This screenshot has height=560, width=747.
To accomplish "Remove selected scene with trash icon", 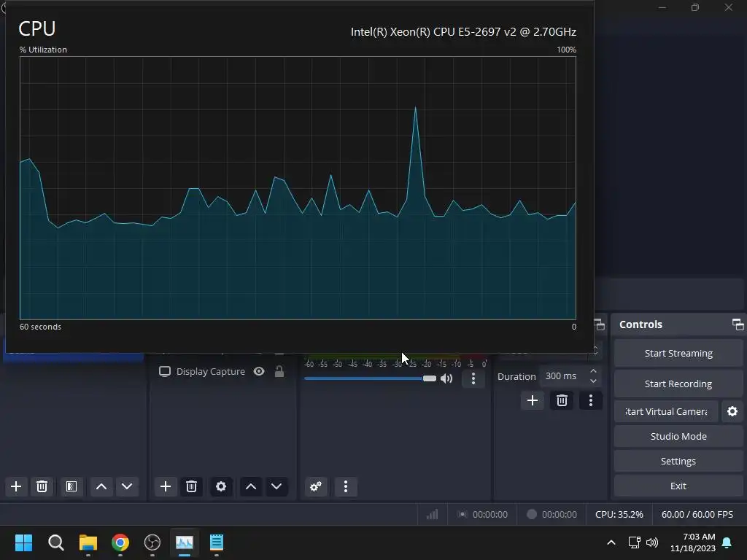I will tap(42, 486).
